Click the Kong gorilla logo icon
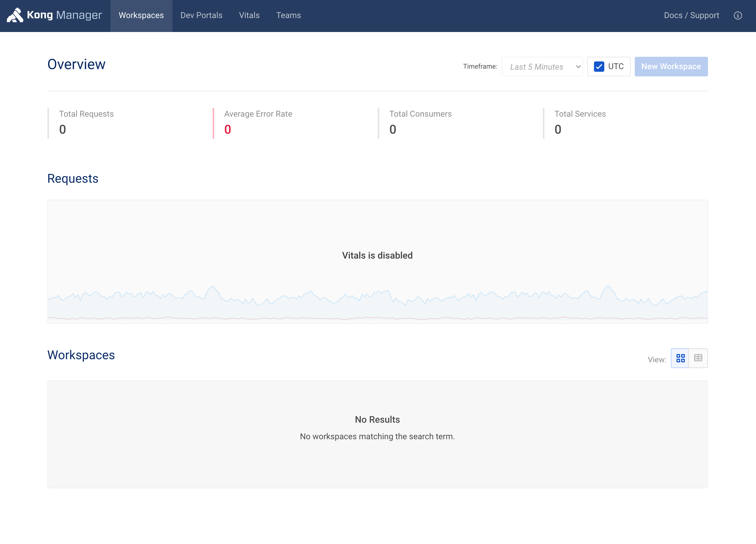The height and width of the screenshot is (544, 756). tap(15, 15)
